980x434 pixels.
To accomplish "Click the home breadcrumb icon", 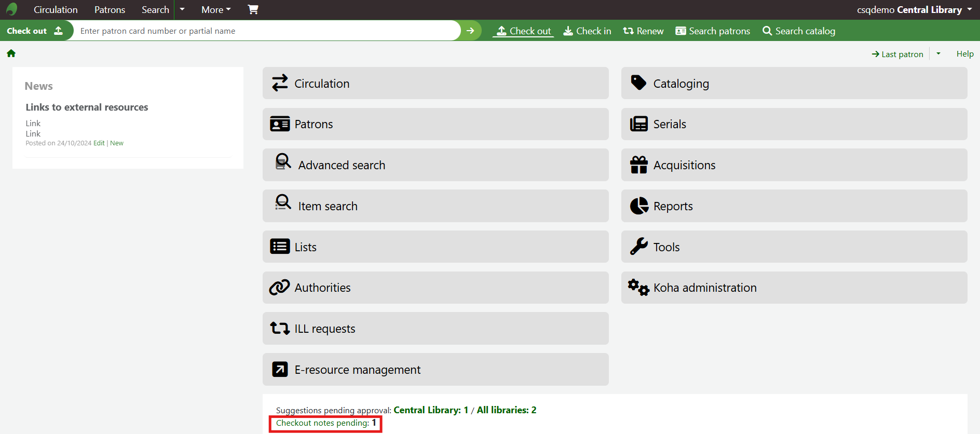I will pos(11,53).
